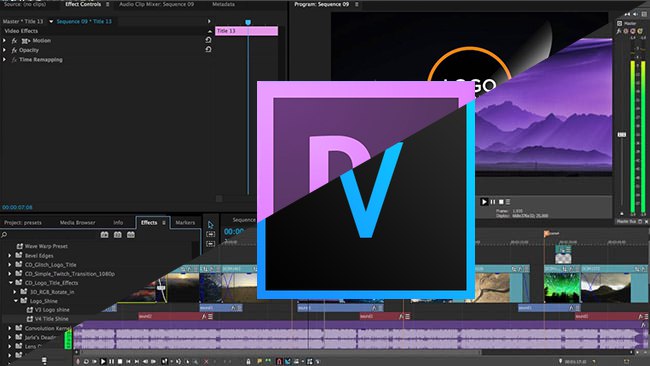Open the Master * Title 13 dropdown arrow
This screenshot has width=650, height=366.
point(51,22)
